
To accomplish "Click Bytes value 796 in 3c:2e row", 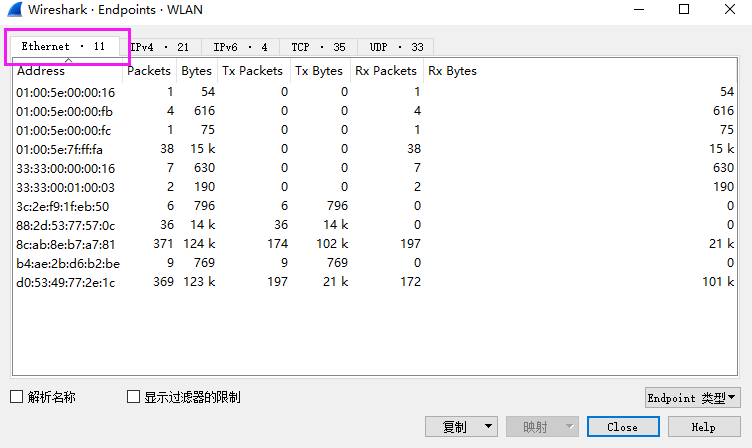I will [204, 206].
